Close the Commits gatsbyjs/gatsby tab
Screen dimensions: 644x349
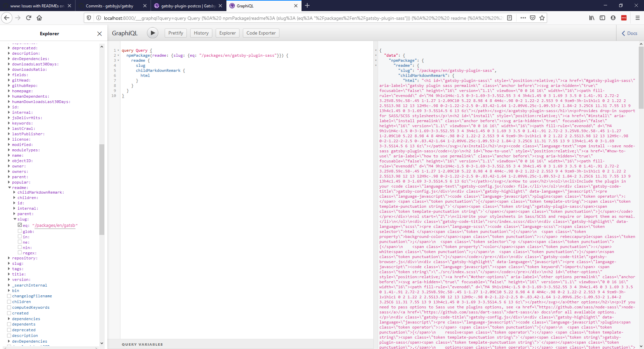[x=145, y=6]
